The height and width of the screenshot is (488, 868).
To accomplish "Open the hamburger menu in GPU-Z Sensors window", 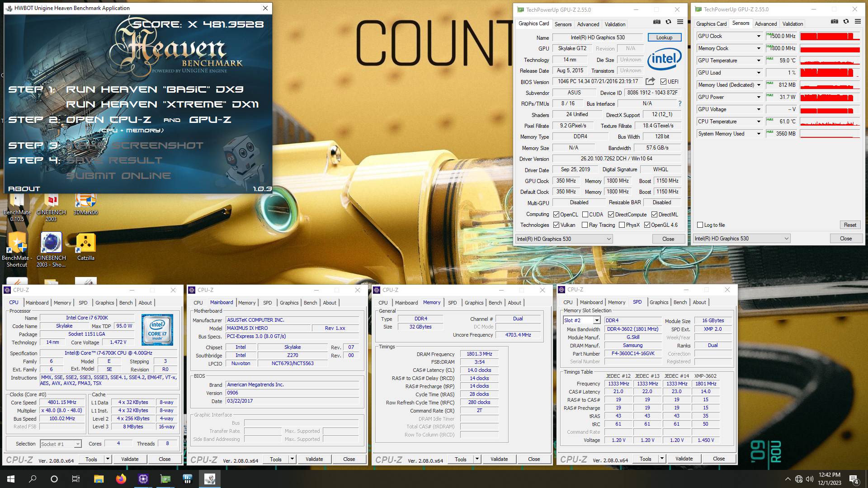I will point(858,21).
